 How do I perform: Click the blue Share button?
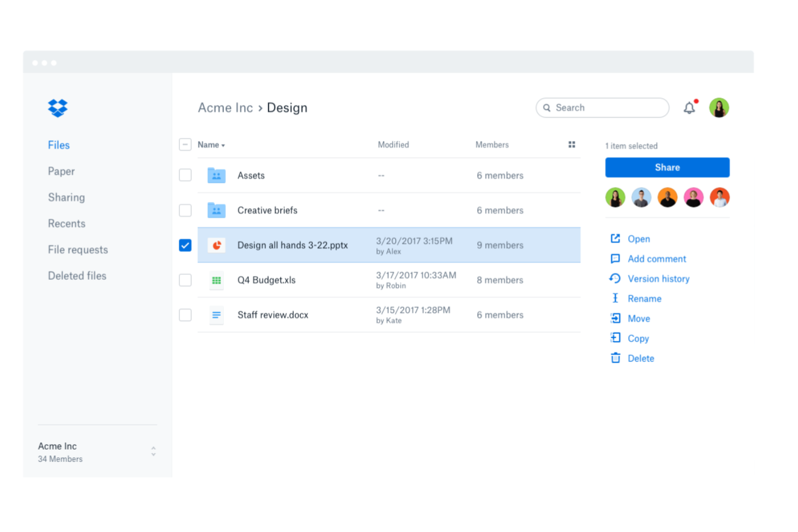[x=667, y=167]
